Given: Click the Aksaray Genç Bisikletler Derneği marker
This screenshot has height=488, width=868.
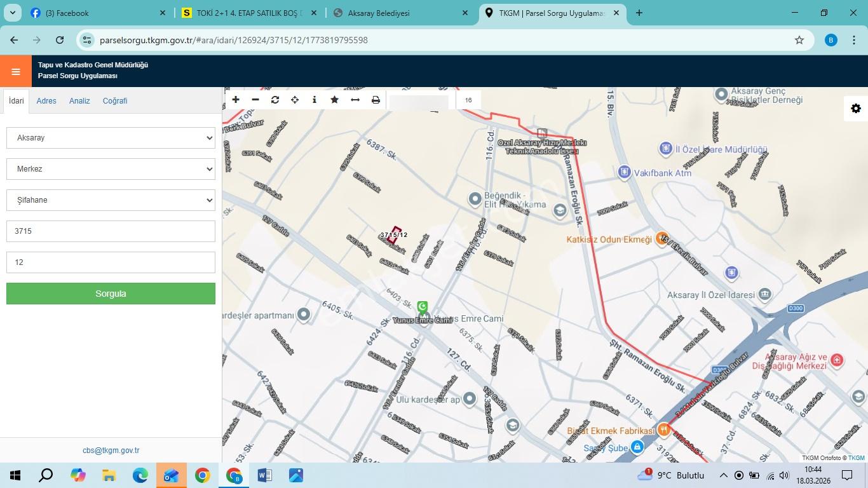Looking at the screenshot, I should point(721,95).
